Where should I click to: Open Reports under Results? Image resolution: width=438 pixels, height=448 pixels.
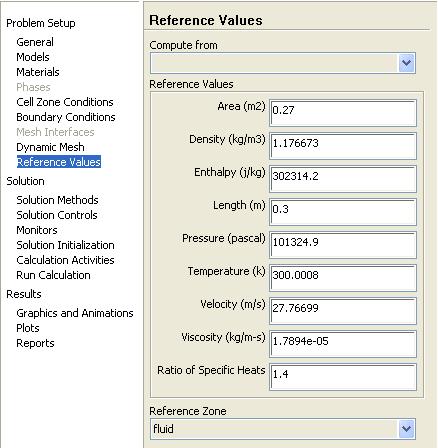pos(35,343)
